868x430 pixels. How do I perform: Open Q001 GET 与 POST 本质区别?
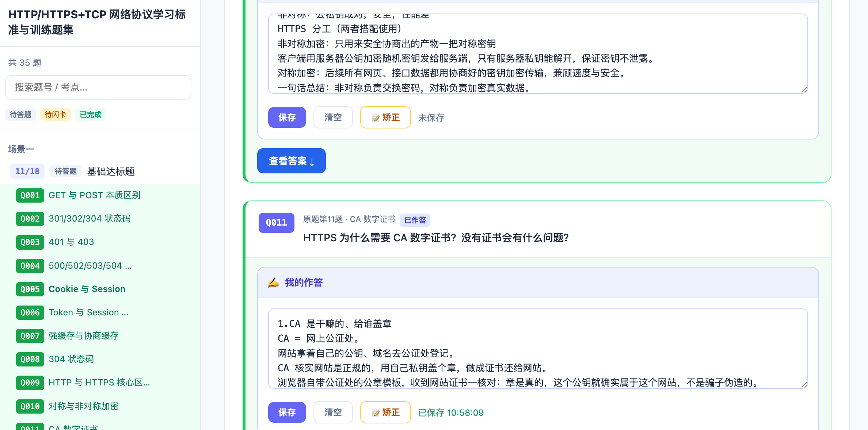(100, 195)
